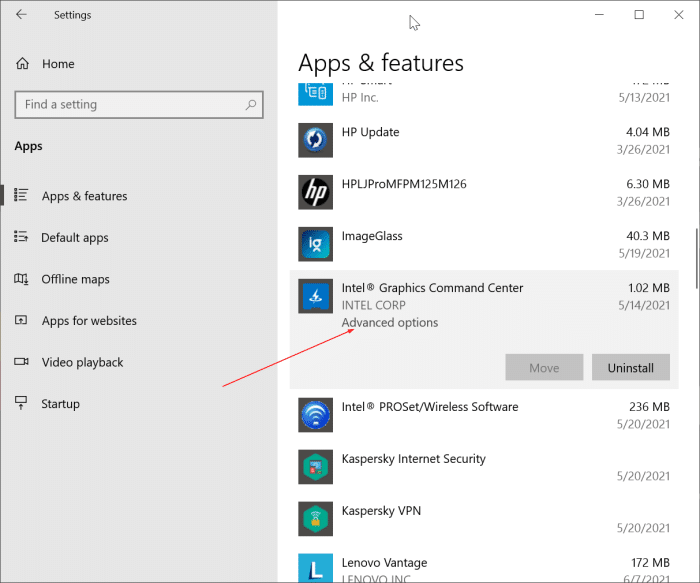The image size is (700, 583).
Task: Click the Startup sidebar icon
Action: 21,403
